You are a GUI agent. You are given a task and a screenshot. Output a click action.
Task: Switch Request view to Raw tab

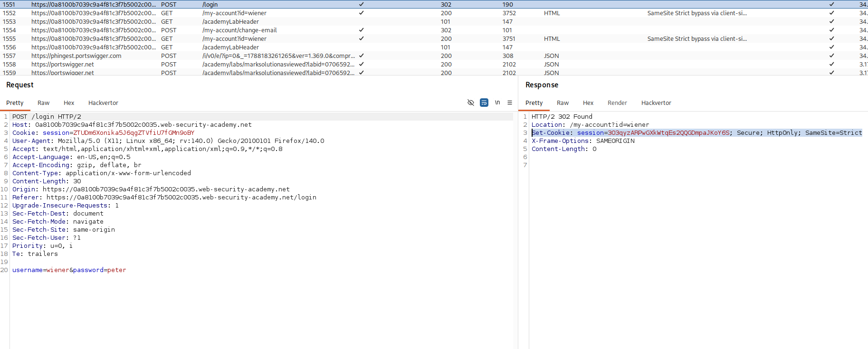point(43,103)
